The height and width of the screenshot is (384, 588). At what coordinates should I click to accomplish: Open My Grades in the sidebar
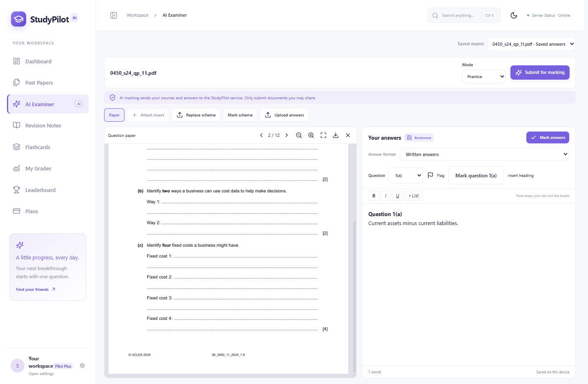[x=48, y=168]
